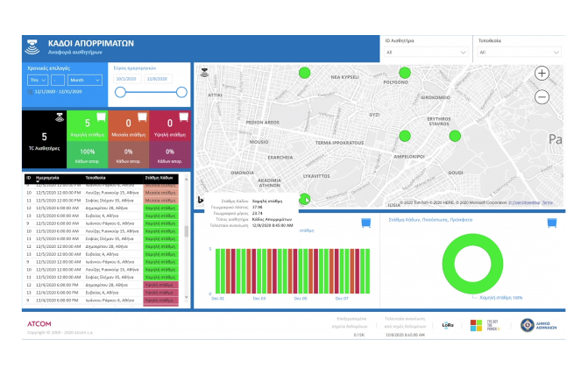588x368 pixels.
Task: Click the end date field 12/8/2020
Action: (x=158, y=79)
